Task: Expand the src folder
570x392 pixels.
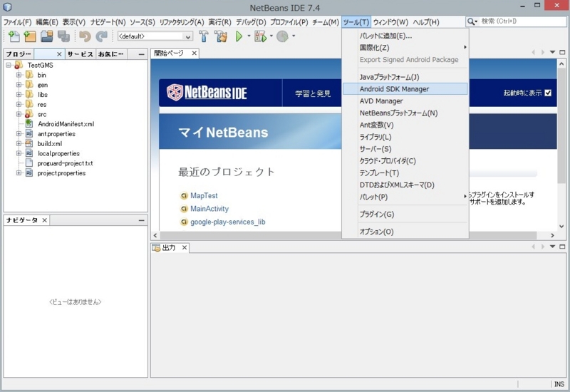Action: point(19,114)
